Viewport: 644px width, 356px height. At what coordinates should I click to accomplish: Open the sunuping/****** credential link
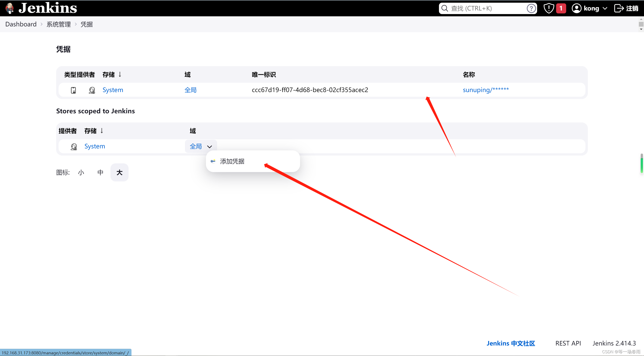click(485, 90)
